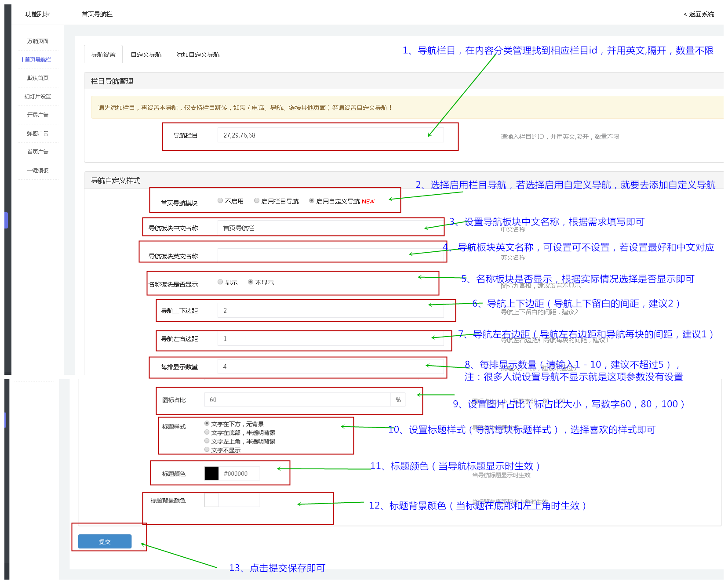Select the 文字不显示 title style
The image size is (728, 584).
[207, 450]
